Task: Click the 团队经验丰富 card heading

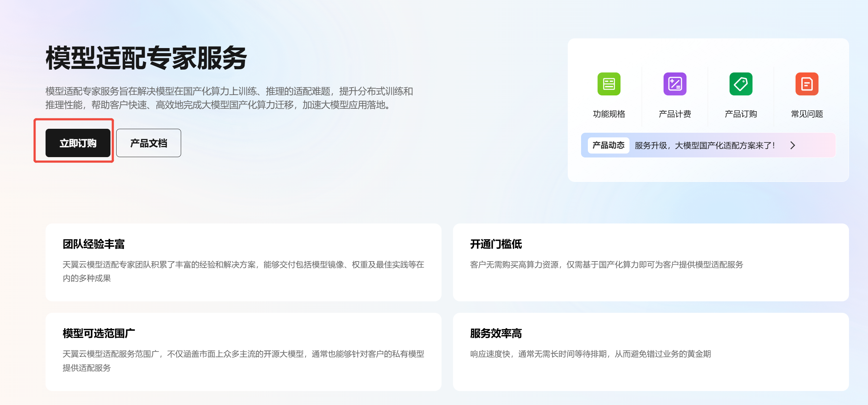Action: pyautogui.click(x=94, y=244)
